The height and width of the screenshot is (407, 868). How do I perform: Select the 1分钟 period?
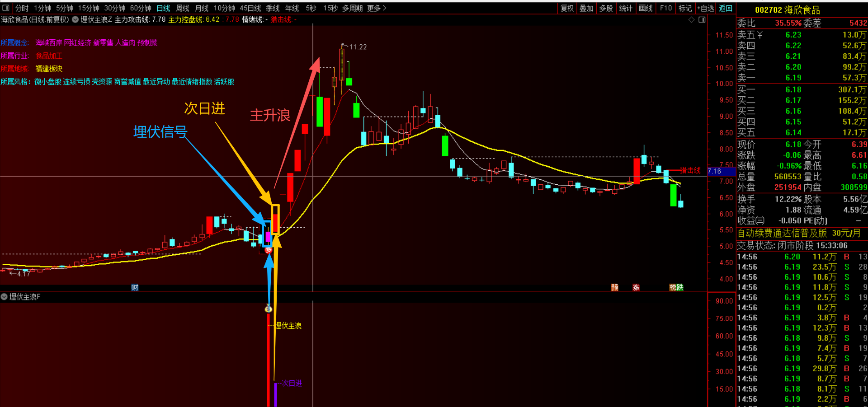[x=42, y=8]
